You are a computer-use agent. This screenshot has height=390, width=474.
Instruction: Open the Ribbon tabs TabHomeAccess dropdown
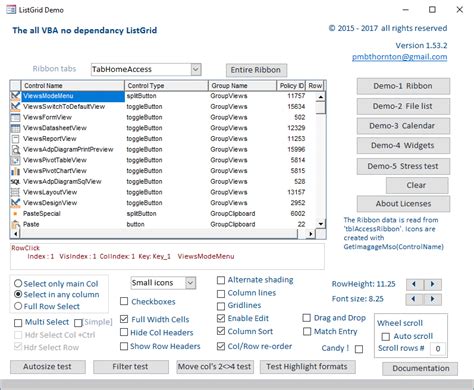point(196,69)
